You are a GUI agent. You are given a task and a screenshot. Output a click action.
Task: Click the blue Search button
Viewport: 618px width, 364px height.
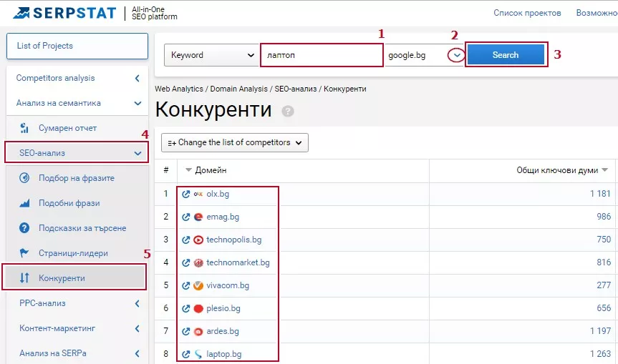pos(506,54)
